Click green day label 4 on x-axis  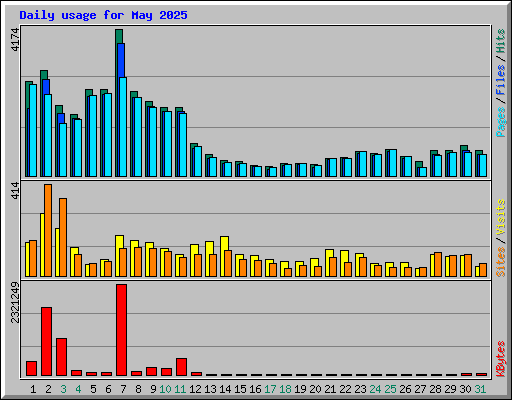78,389
